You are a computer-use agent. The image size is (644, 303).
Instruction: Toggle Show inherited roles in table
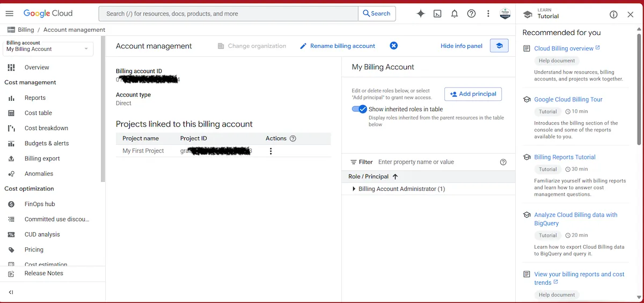coord(360,109)
